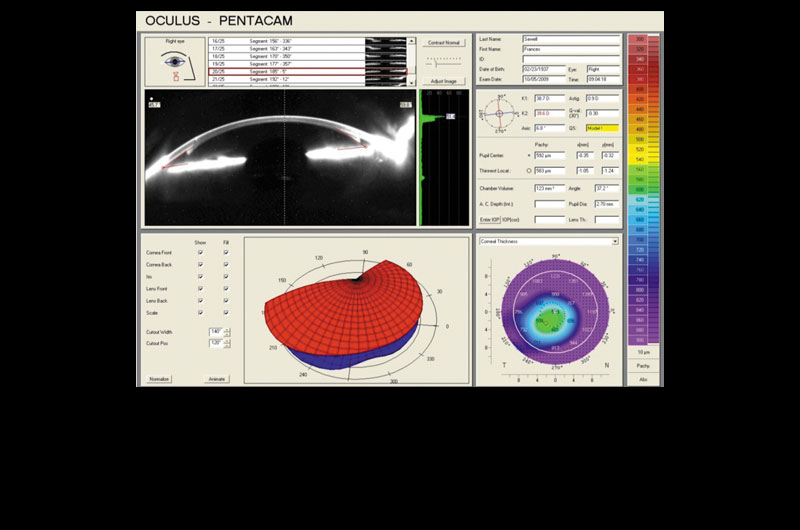Click the A.C. Depth input field
This screenshot has width=800, height=530.
[549, 204]
